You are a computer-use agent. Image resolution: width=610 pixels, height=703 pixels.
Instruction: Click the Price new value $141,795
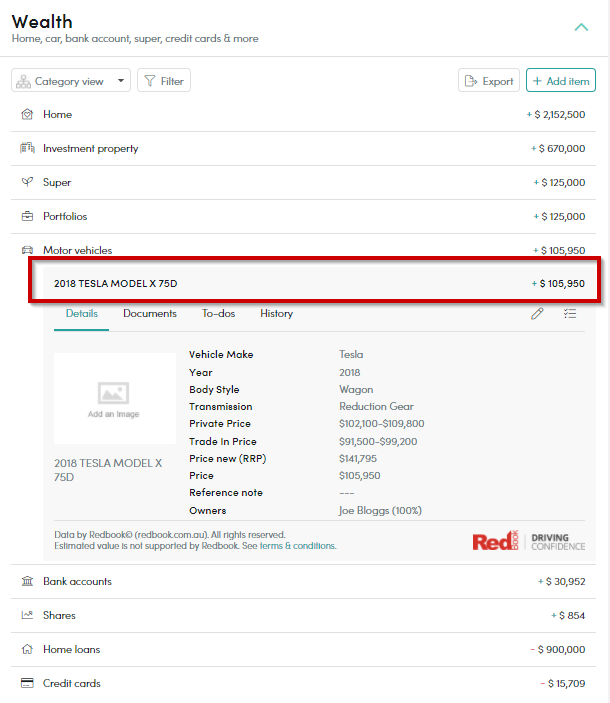point(358,459)
